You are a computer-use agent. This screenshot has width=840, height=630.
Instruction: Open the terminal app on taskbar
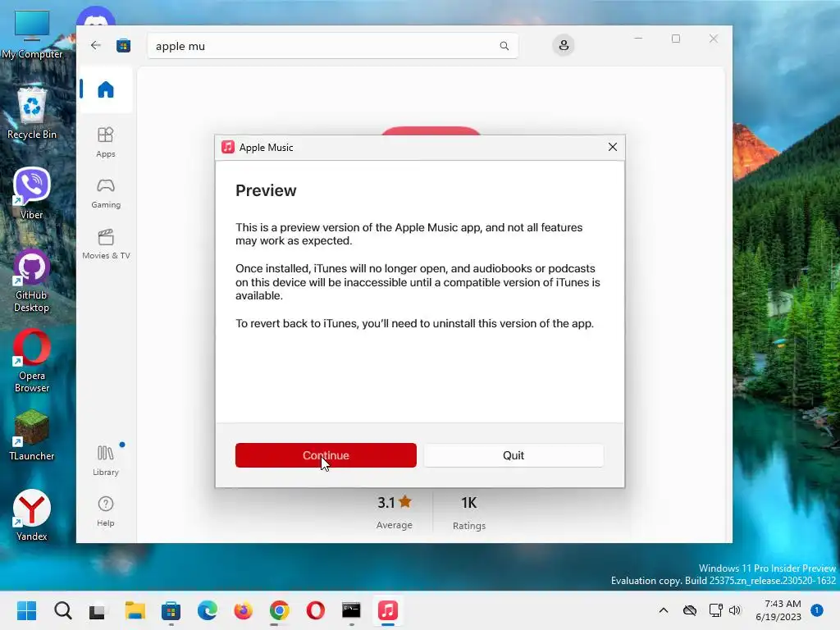(351, 610)
